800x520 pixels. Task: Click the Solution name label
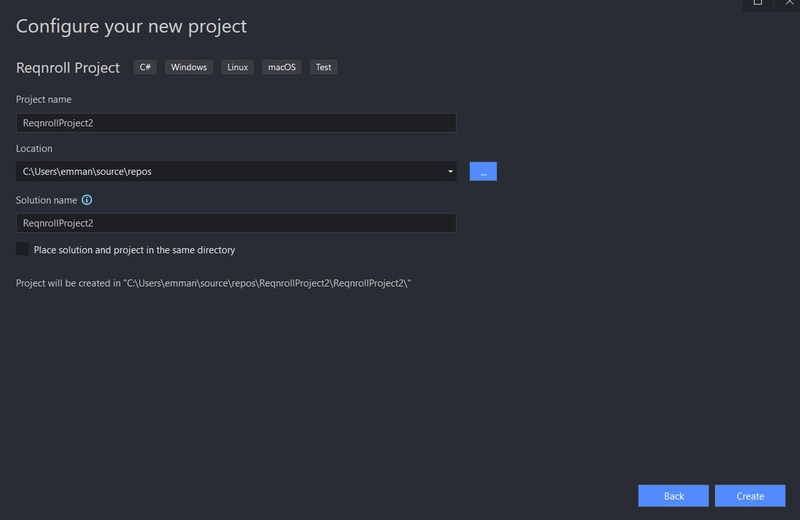46,200
